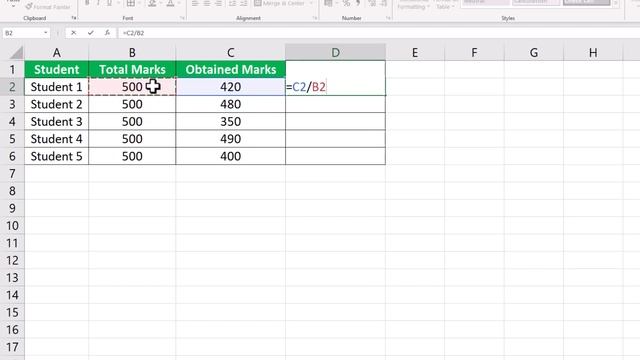The height and width of the screenshot is (360, 640).
Task: Open the Format as Table dropdown
Action: [x=444, y=5]
